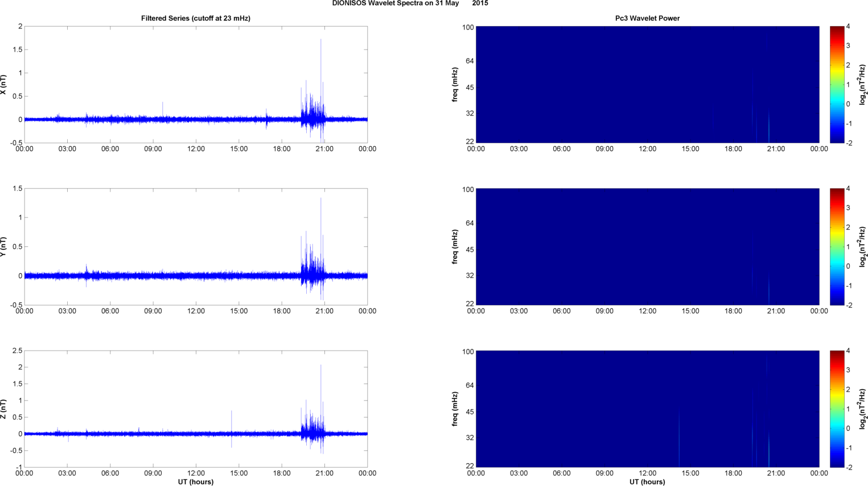Viewport: 868px width, 486px height.
Task: Click the 15:00 tick under the top spectrogram
Action: 690,149
